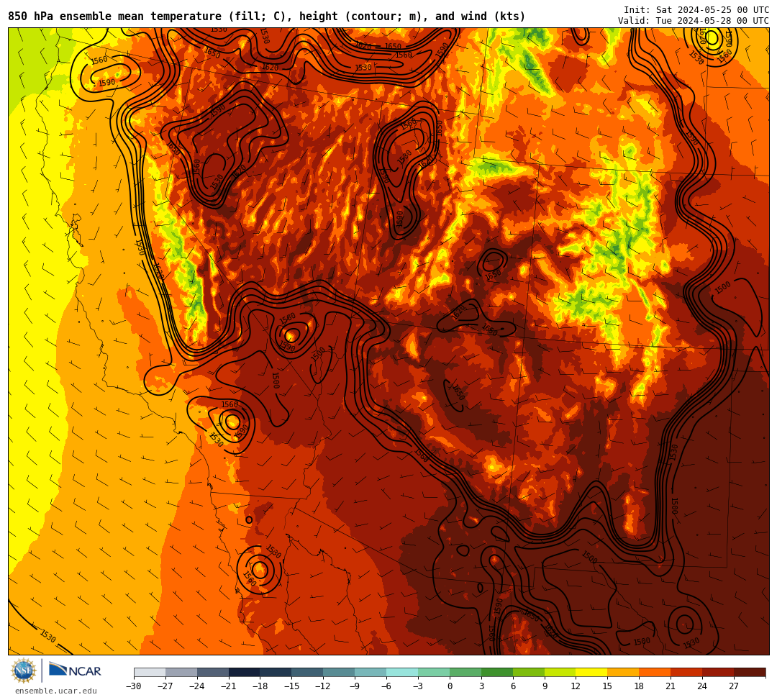Click the -15 colorbar tick label
This screenshot has height=700, width=777.
click(x=291, y=686)
